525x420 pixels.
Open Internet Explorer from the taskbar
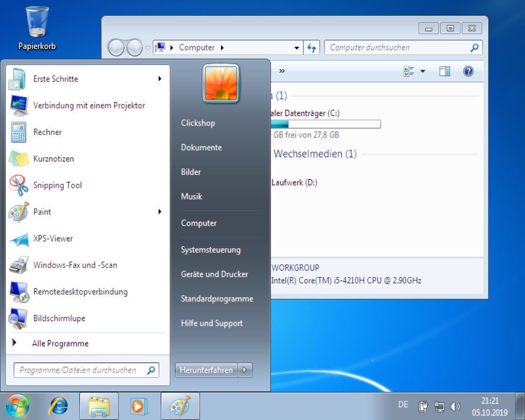[59, 406]
